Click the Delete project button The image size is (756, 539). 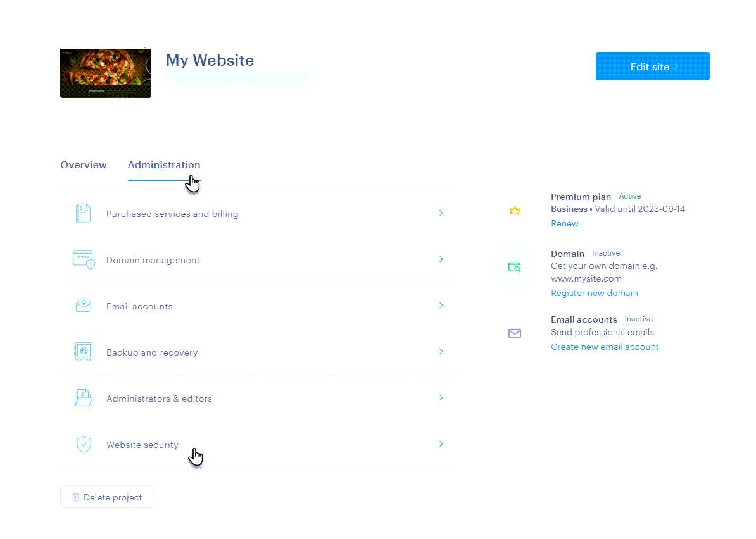click(107, 497)
